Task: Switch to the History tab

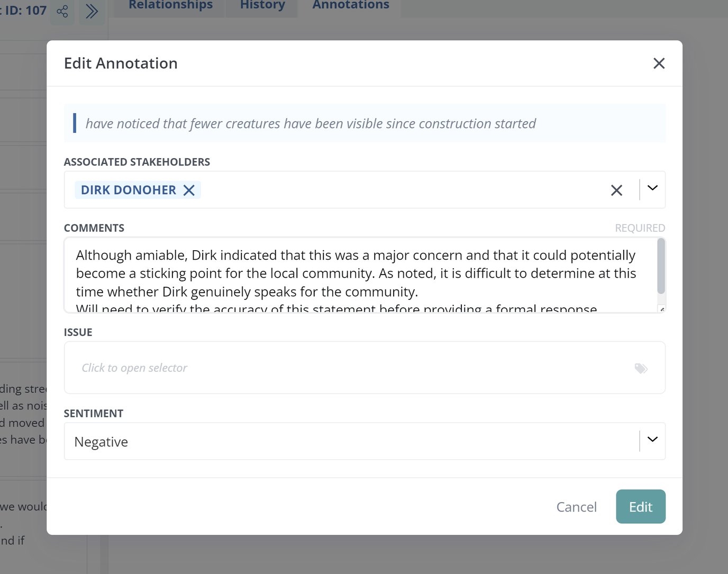Action: [x=262, y=5]
